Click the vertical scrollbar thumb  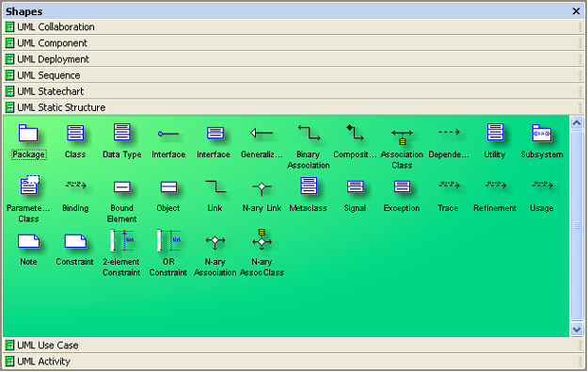tap(577, 225)
